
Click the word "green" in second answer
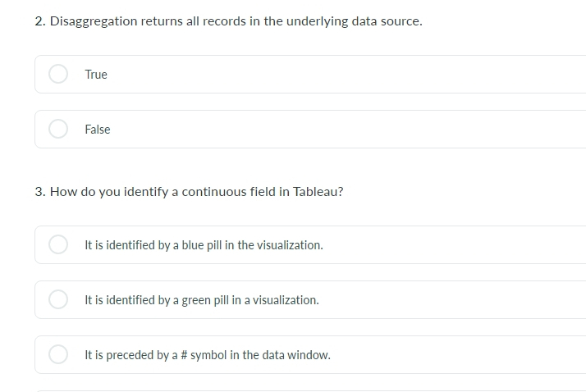pos(196,300)
